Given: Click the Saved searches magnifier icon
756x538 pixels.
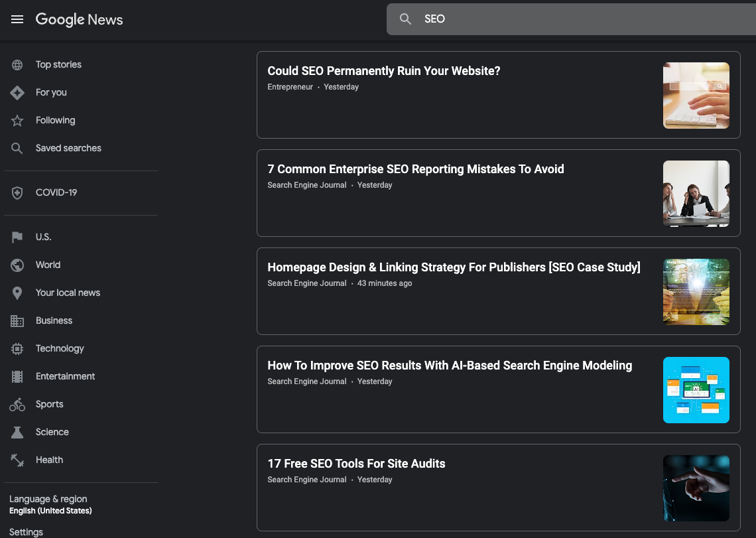Looking at the screenshot, I should pyautogui.click(x=17, y=148).
